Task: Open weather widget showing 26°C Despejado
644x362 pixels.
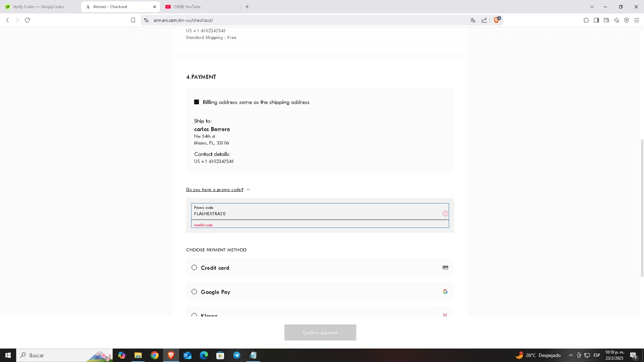Action: pyautogui.click(x=538, y=355)
